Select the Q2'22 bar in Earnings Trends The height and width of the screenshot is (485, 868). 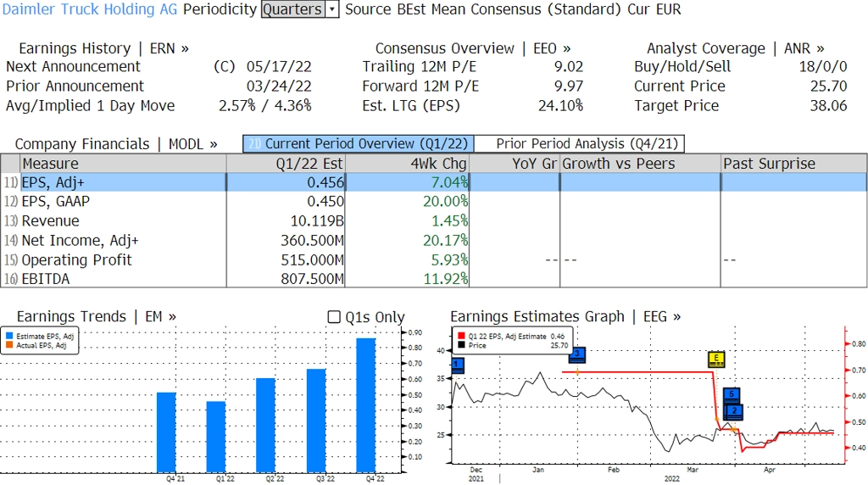click(x=265, y=425)
